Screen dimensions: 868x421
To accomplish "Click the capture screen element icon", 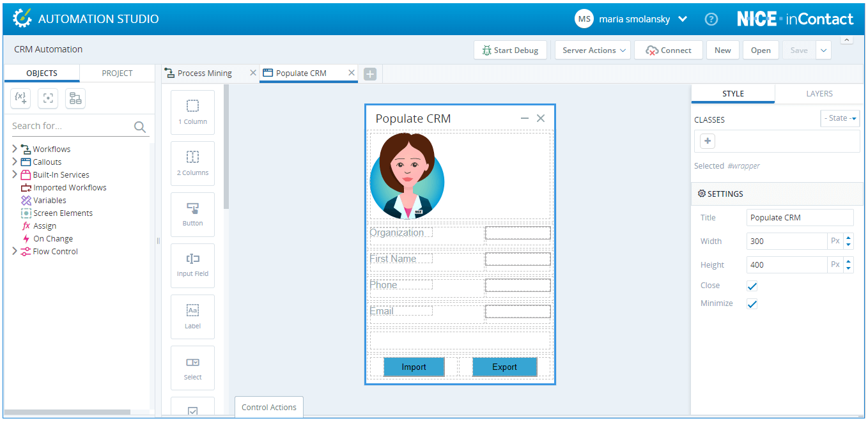I will (48, 98).
